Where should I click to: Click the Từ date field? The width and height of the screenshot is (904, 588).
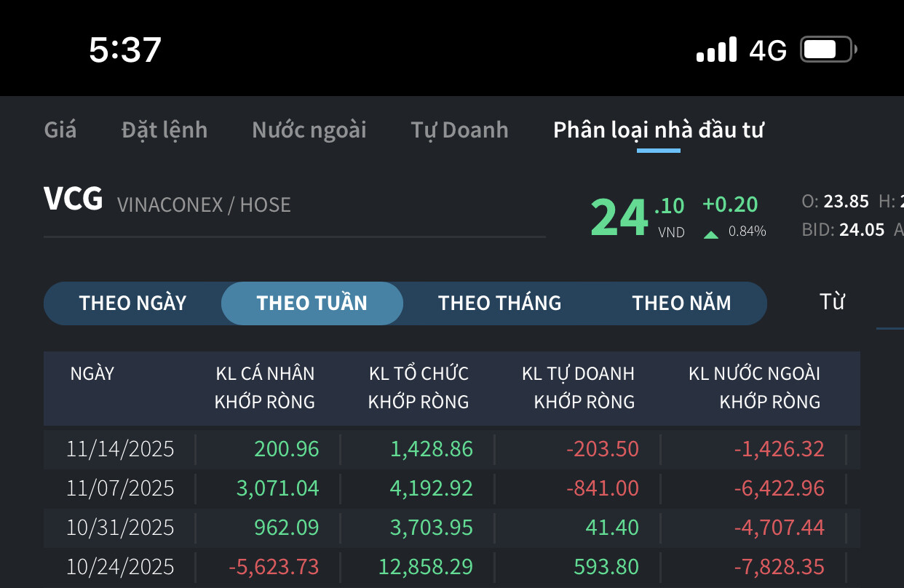click(832, 301)
